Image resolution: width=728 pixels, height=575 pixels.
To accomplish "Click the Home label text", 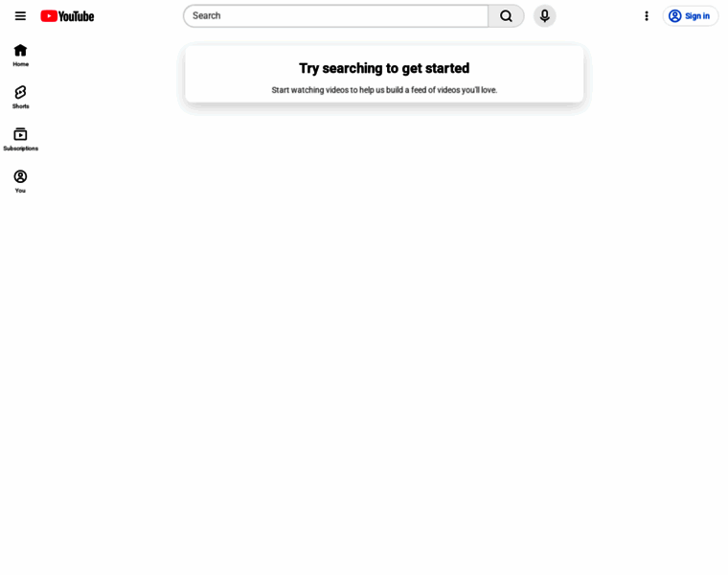I will (20, 64).
